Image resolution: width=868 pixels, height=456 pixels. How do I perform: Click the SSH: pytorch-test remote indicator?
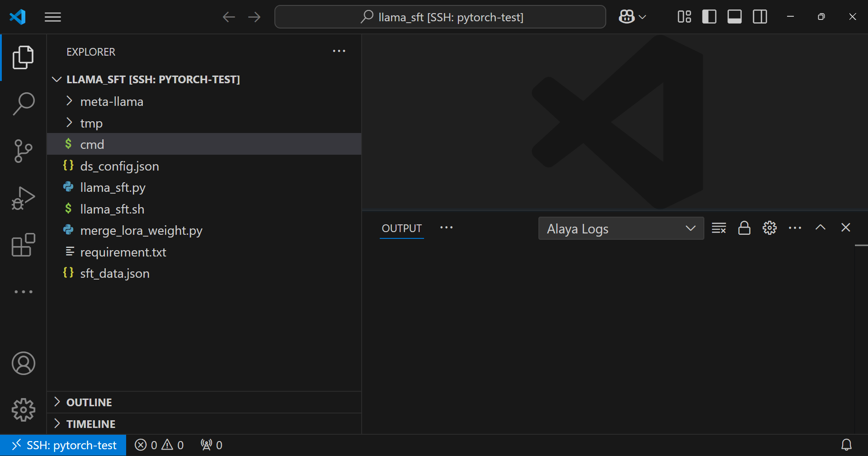tap(63, 445)
